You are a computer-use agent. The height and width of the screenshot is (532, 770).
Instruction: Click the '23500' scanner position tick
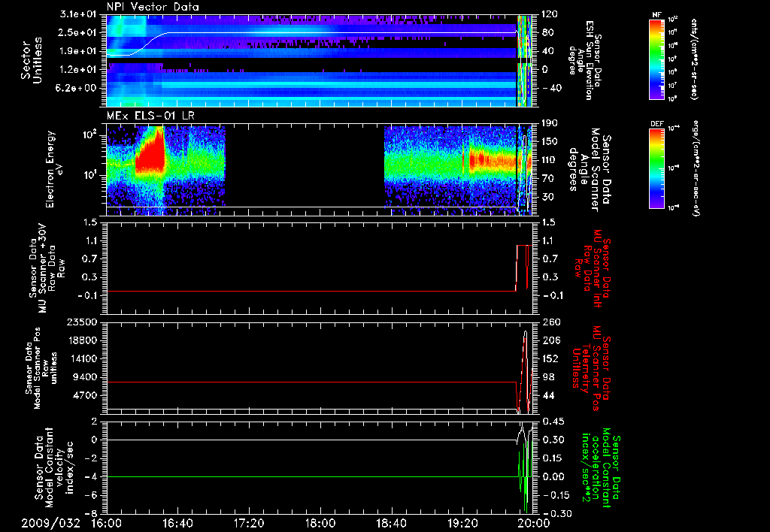83,322
